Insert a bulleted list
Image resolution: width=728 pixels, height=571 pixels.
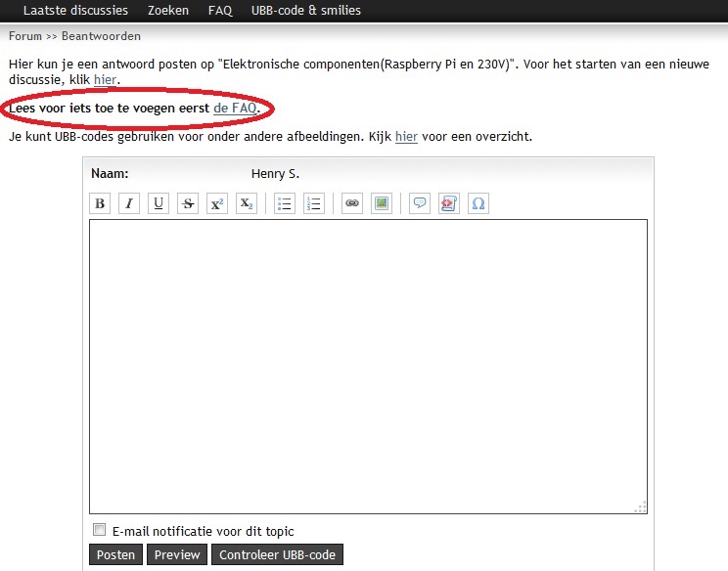[x=284, y=203]
